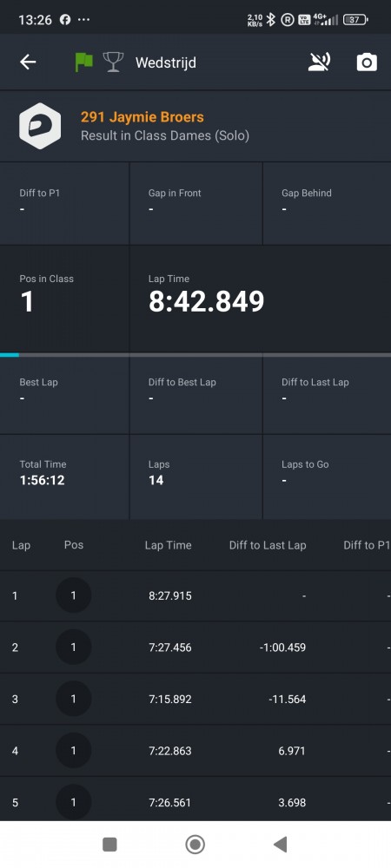Tap the green flag status icon
391x868 pixels.
pos(83,62)
